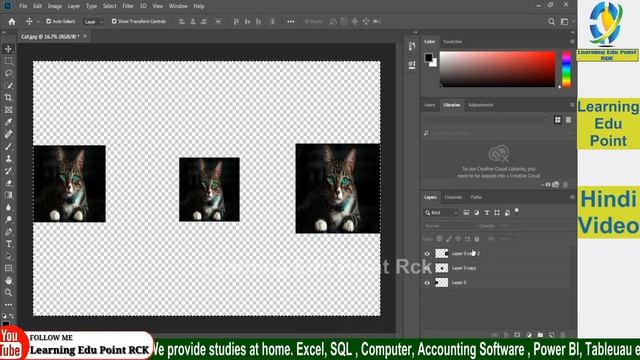Image resolution: width=640 pixels, height=360 pixels.
Task: Select the Eraser tool
Action: point(8,183)
